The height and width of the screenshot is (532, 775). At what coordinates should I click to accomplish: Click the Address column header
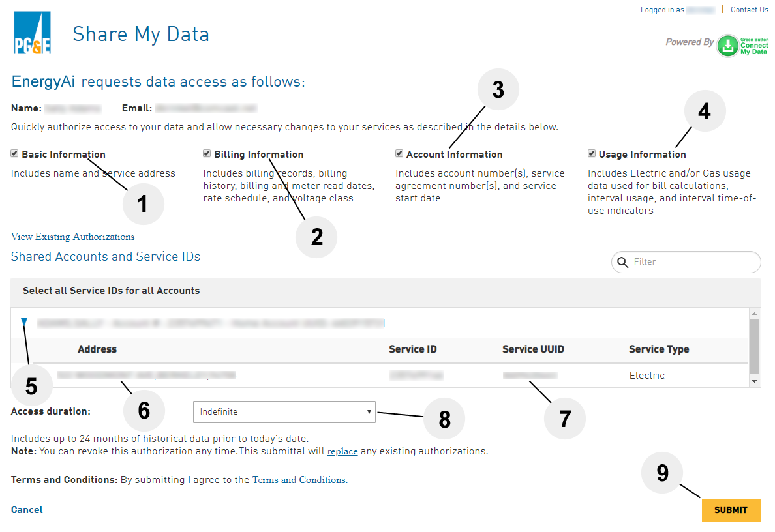pyautogui.click(x=97, y=349)
